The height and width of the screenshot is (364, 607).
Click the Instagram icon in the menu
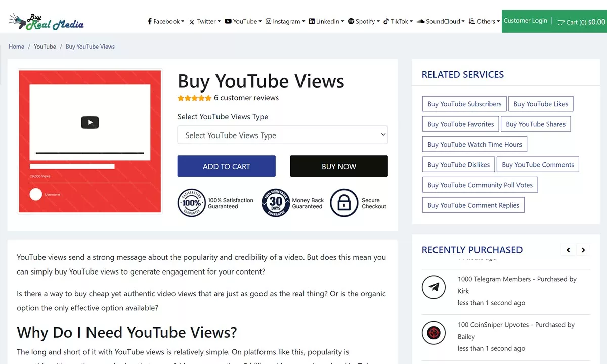pyautogui.click(x=270, y=21)
